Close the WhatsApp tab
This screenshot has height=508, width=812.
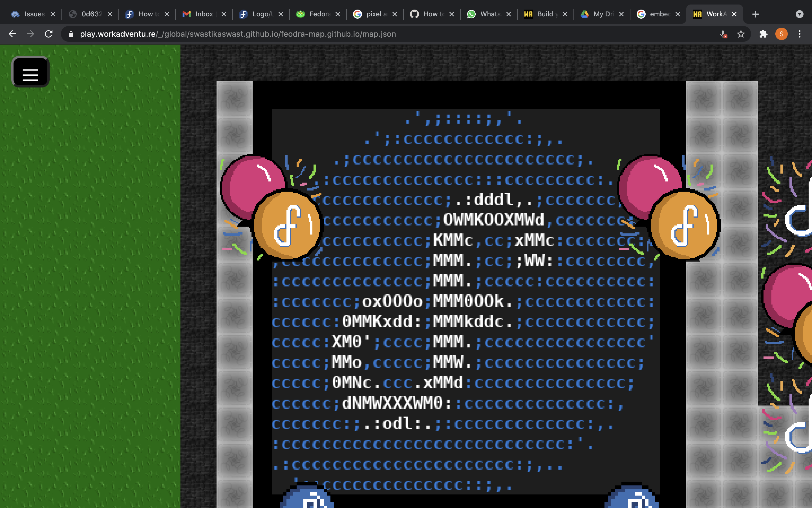509,14
